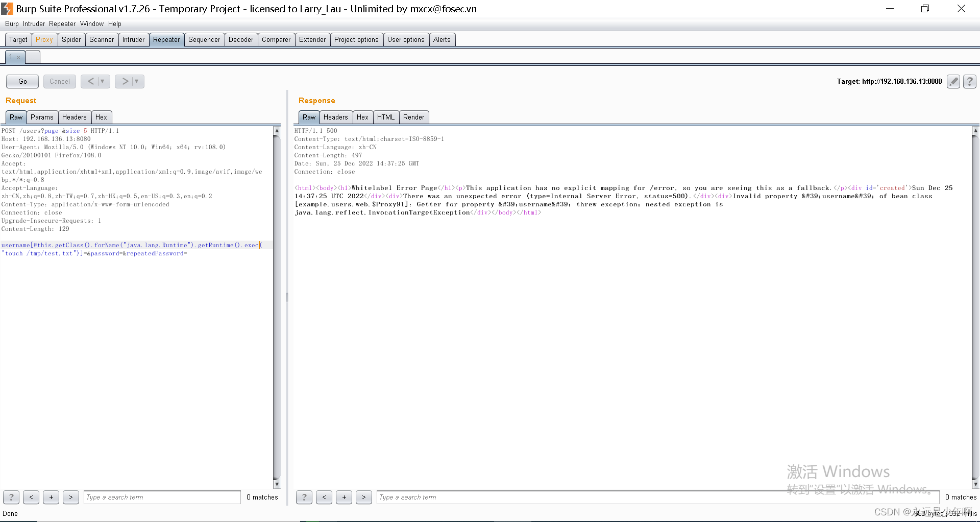Click response pane scrollbar down arrow

[x=975, y=484]
